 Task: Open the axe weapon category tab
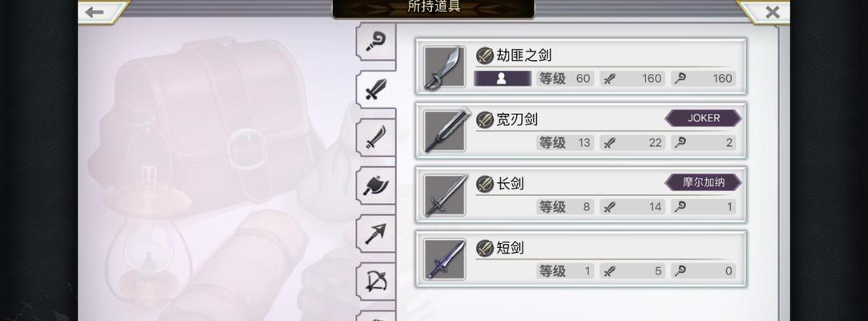377,185
